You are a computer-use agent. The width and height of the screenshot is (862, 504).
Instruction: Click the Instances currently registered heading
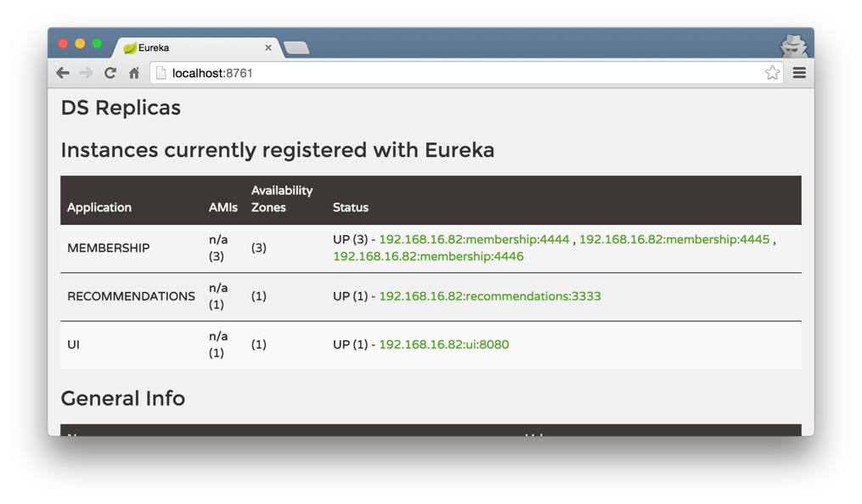(277, 150)
